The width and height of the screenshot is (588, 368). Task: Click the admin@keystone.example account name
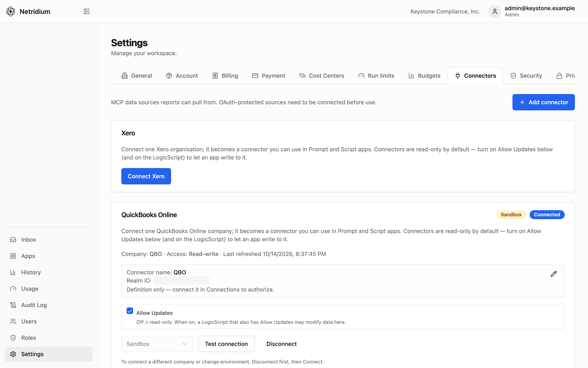(540, 8)
